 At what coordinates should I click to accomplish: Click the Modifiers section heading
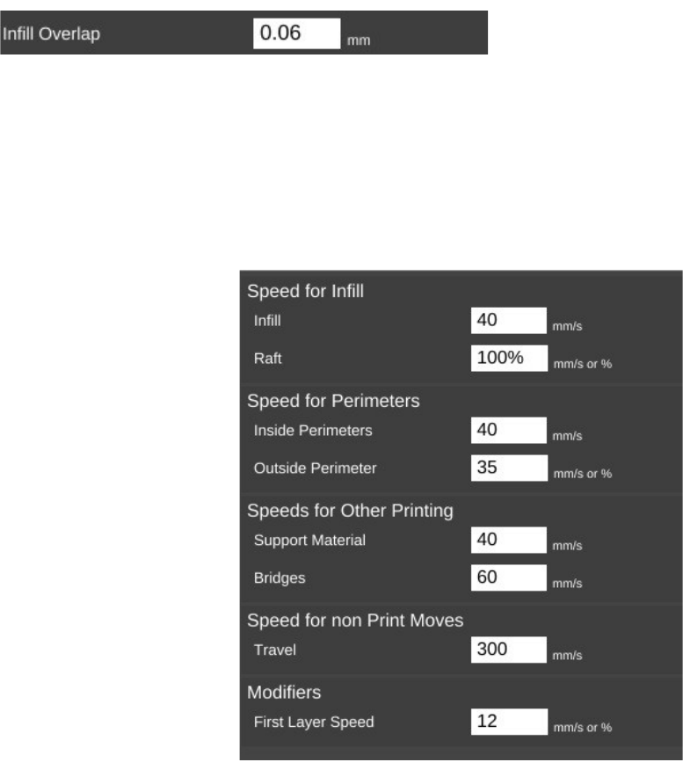point(282,693)
